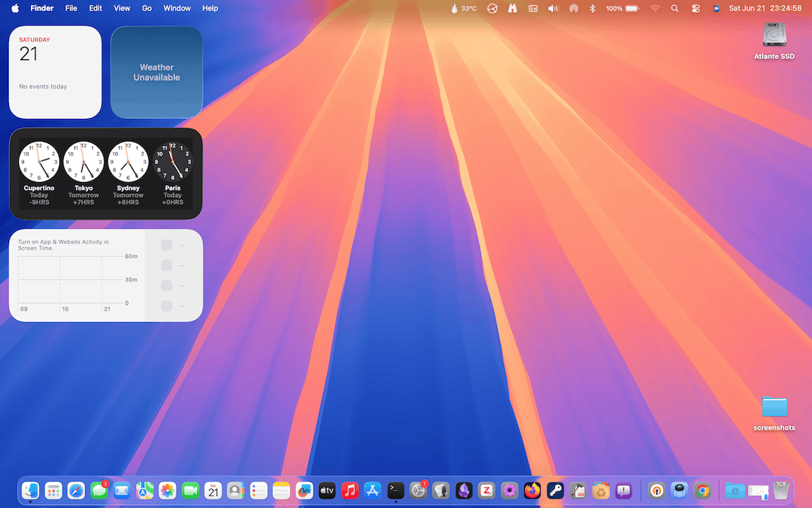
Task: Toggle Bluetooth from the menu bar icon
Action: (592, 8)
